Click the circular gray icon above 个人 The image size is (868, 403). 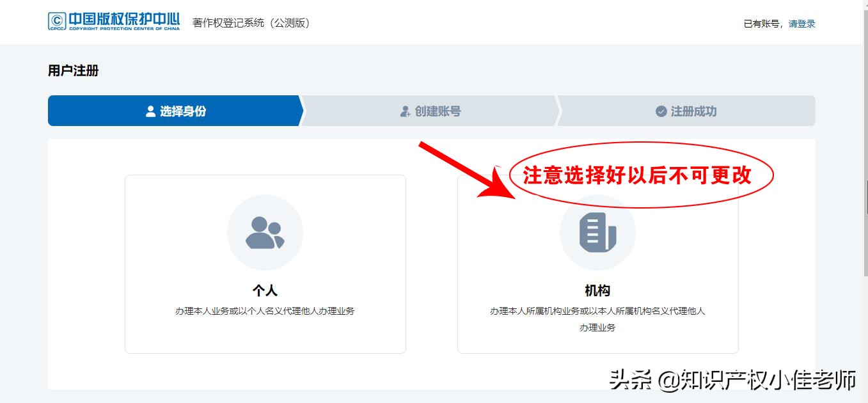pos(265,232)
